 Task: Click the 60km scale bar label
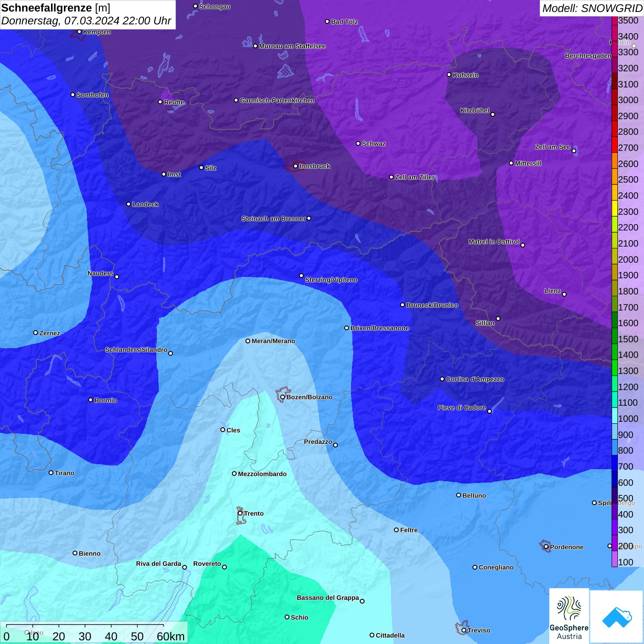171,636
